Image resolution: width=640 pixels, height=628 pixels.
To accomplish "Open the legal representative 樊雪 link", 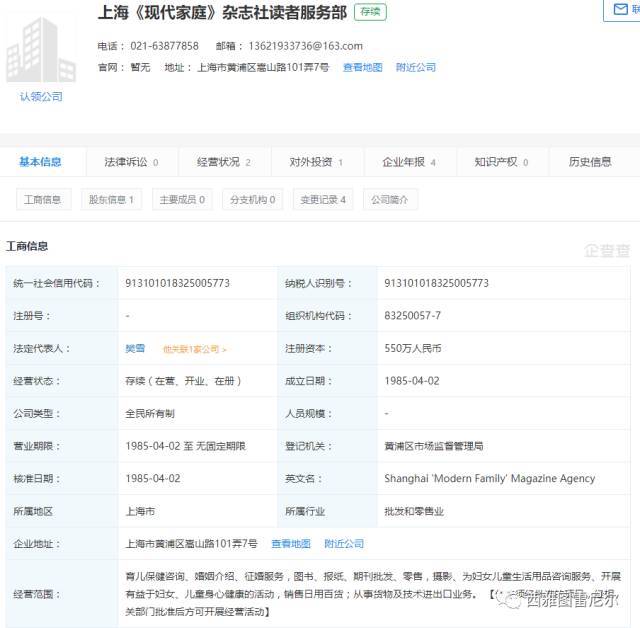I will pyautogui.click(x=135, y=348).
